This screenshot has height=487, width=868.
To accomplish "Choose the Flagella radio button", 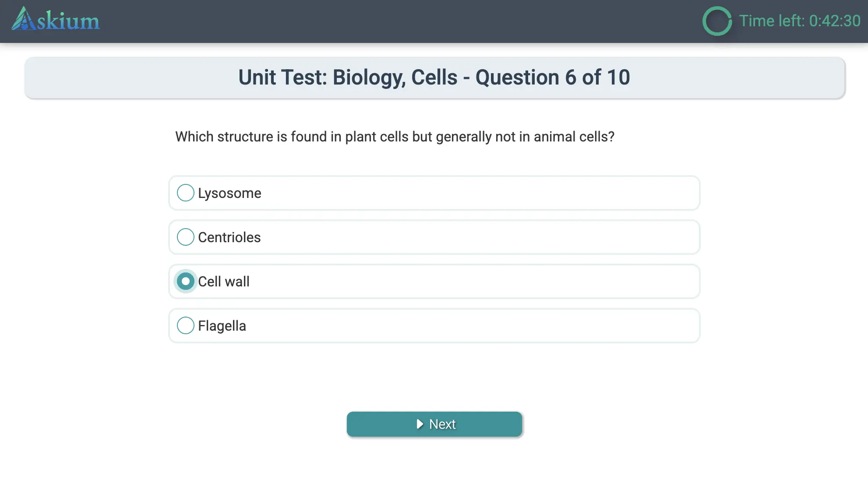I will pos(186,325).
